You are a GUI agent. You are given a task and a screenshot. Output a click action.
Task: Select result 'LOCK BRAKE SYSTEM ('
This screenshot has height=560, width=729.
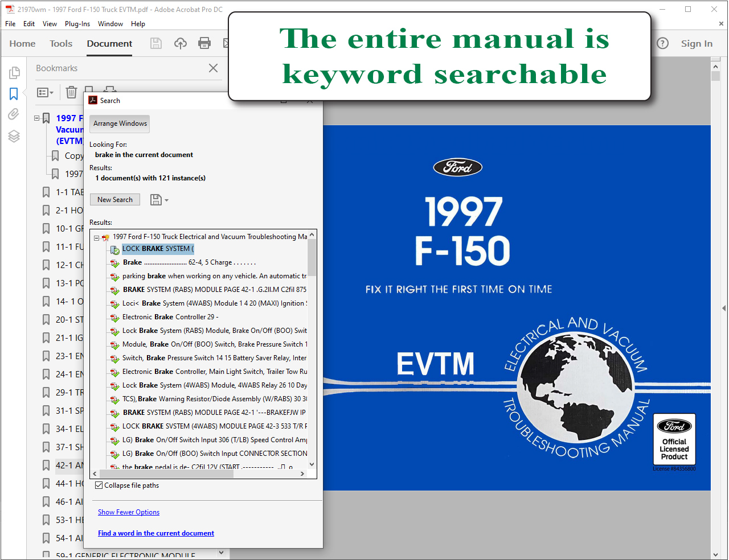pos(158,249)
